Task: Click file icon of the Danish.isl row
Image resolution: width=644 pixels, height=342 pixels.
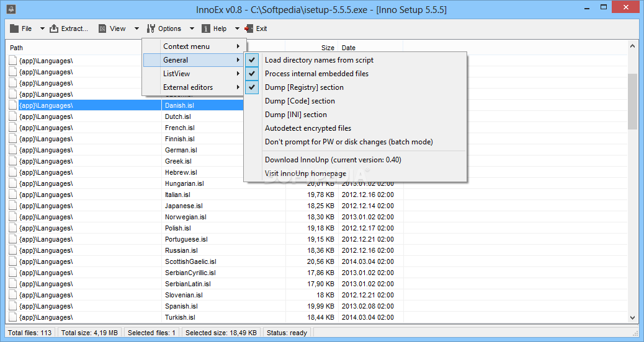Action: (x=13, y=105)
